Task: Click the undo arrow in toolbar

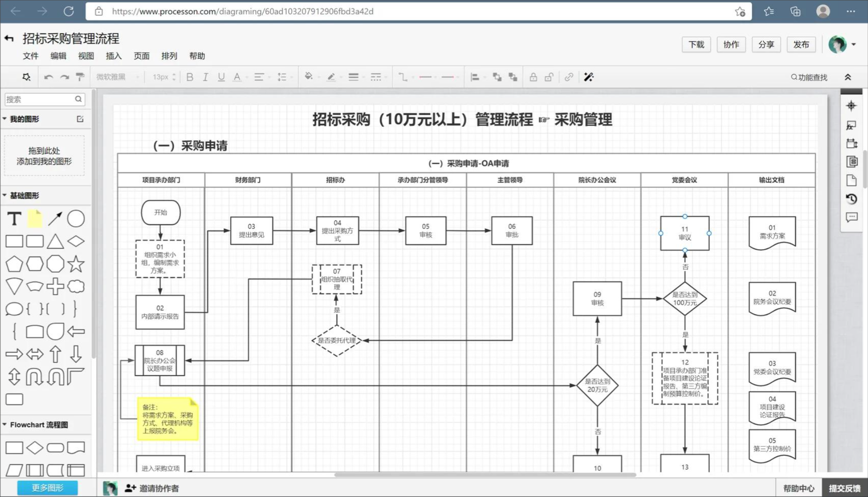Action: click(48, 77)
